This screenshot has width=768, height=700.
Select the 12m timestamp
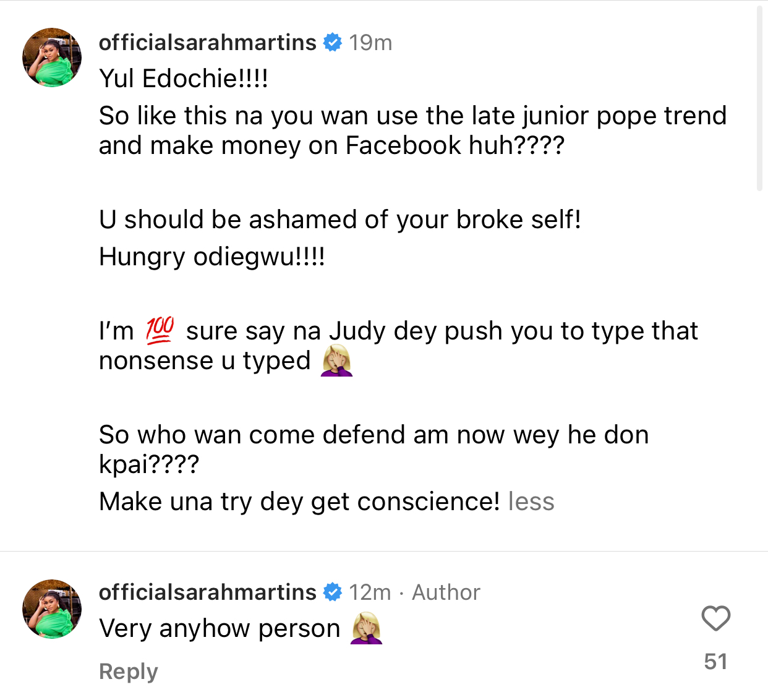pyautogui.click(x=371, y=592)
